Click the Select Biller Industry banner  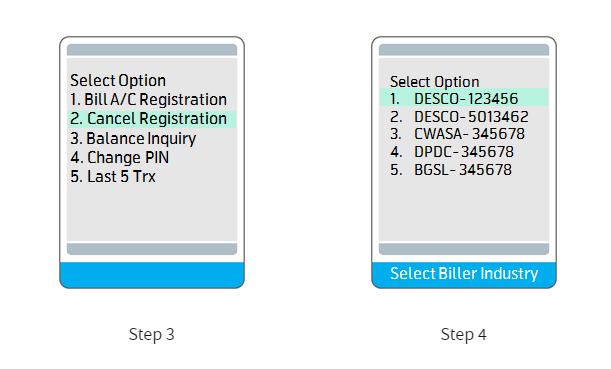[x=464, y=275]
